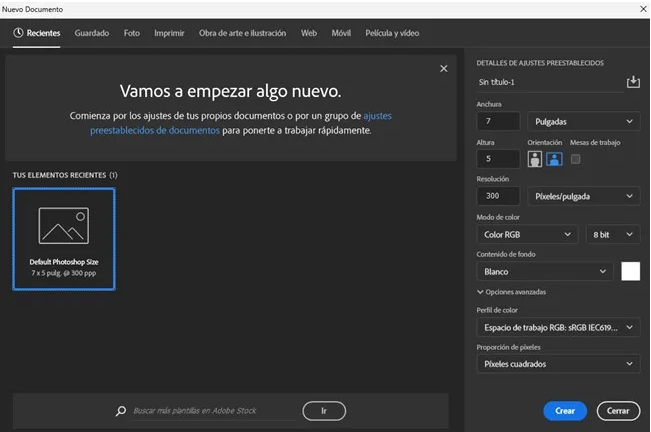Enable the Mesas de trabajo checkbox
Screen dimensions: 651x432
575,159
